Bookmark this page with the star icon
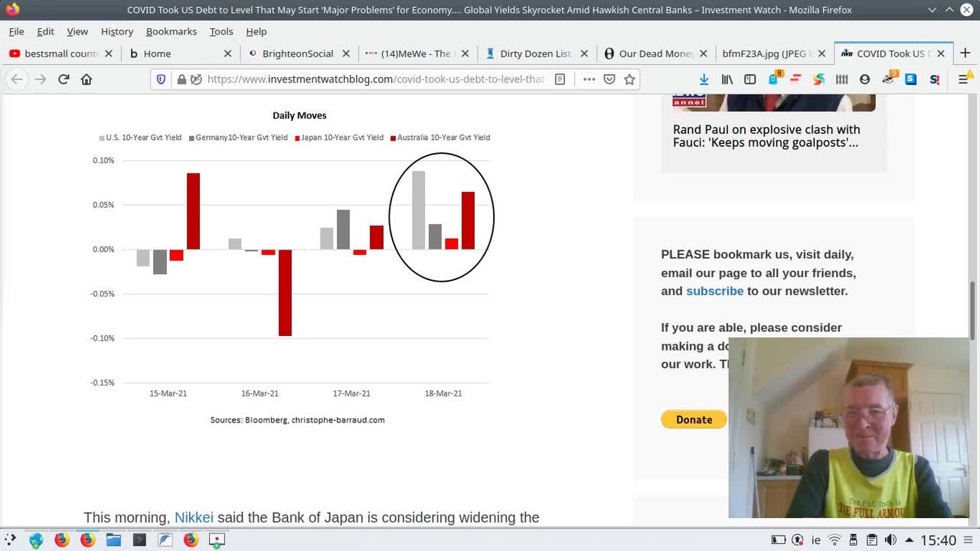The height and width of the screenshot is (551, 980). 629,80
